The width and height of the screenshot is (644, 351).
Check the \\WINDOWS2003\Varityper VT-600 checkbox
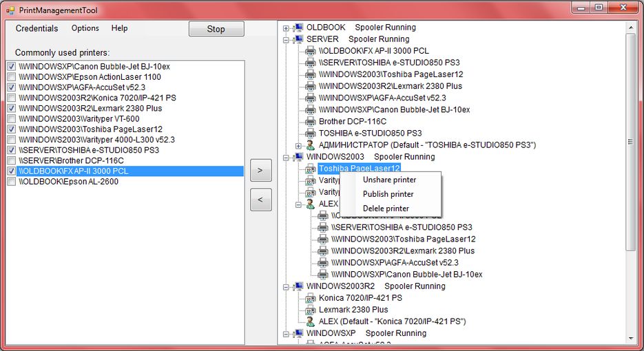pyautogui.click(x=12, y=118)
